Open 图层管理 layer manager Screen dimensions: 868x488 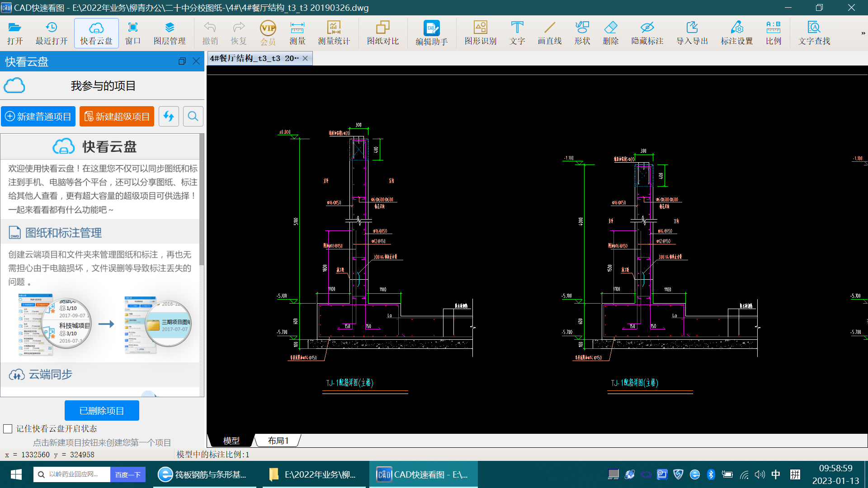pos(170,33)
